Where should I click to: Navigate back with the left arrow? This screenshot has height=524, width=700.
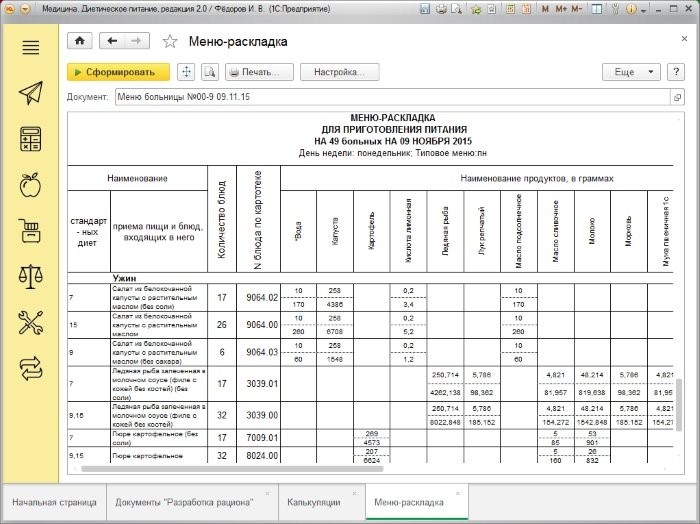[x=112, y=41]
